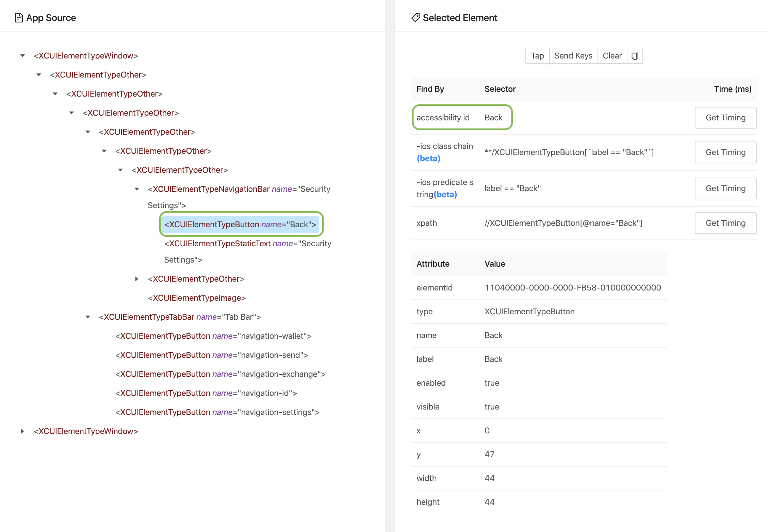Select the navigation-wallet button element
Screen dimensions: 769x532
(x=213, y=336)
